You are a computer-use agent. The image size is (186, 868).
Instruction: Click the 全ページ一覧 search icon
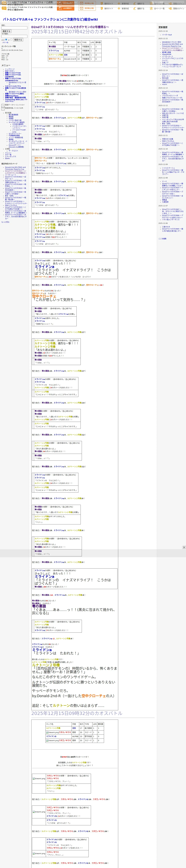pos(151,8)
